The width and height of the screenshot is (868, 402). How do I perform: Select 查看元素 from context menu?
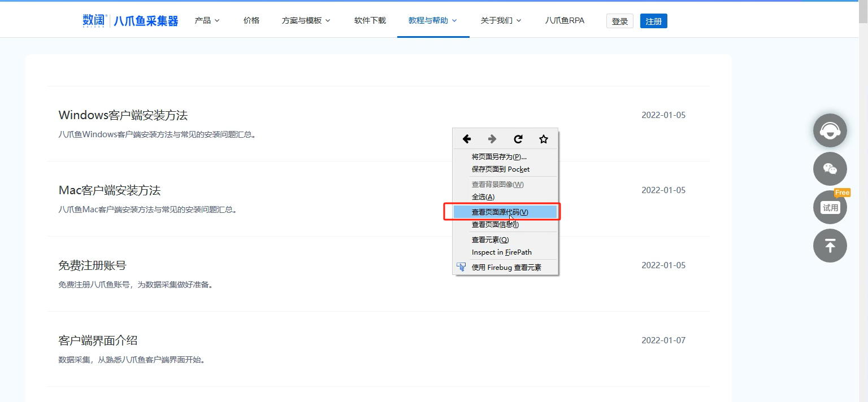tap(505, 239)
